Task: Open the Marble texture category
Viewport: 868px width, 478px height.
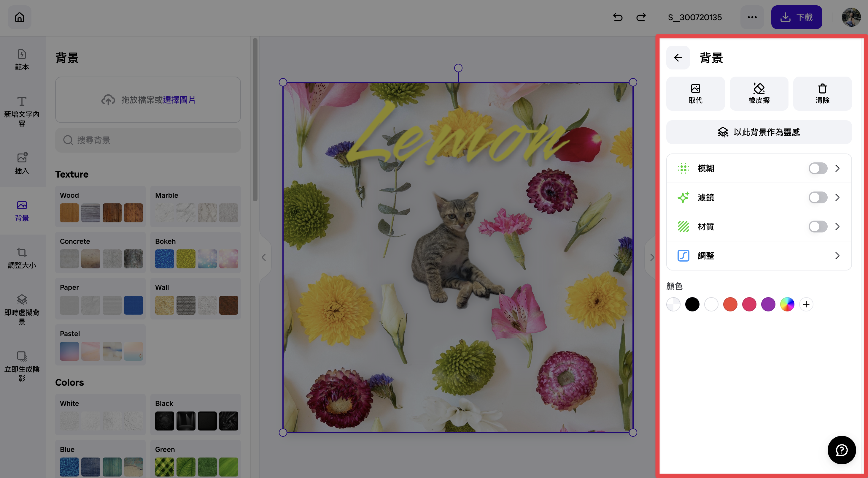Action: tap(195, 206)
